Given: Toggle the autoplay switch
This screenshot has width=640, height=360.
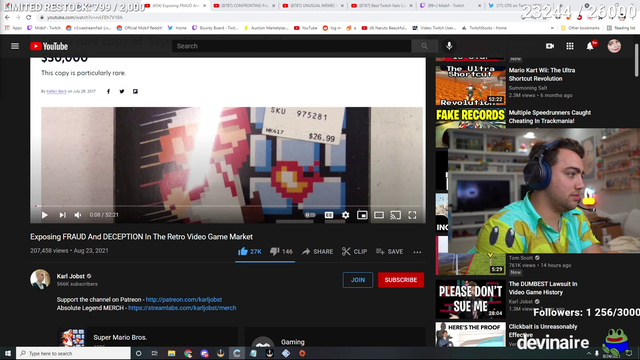Looking at the screenshot, I should 310,215.
